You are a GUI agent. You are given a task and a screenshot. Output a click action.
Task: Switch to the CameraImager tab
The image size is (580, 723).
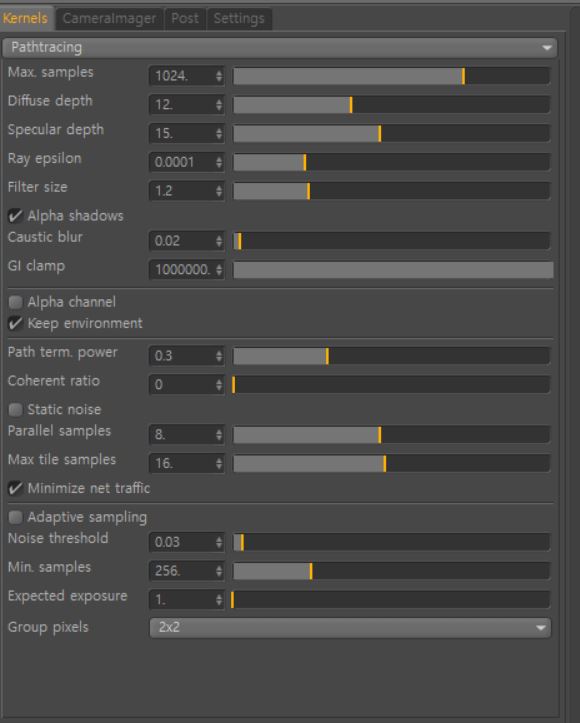point(109,18)
